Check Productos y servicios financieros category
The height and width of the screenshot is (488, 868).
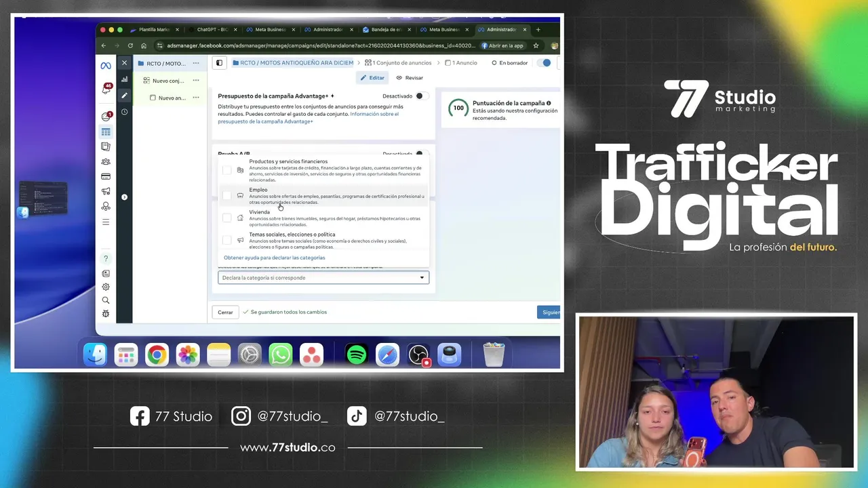[227, 170]
